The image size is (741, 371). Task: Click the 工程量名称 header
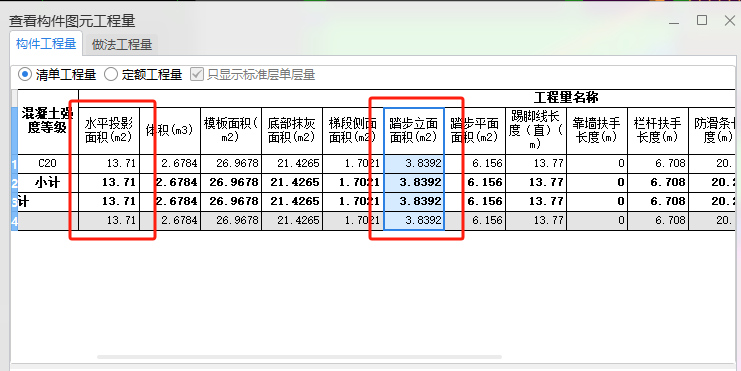tap(566, 98)
